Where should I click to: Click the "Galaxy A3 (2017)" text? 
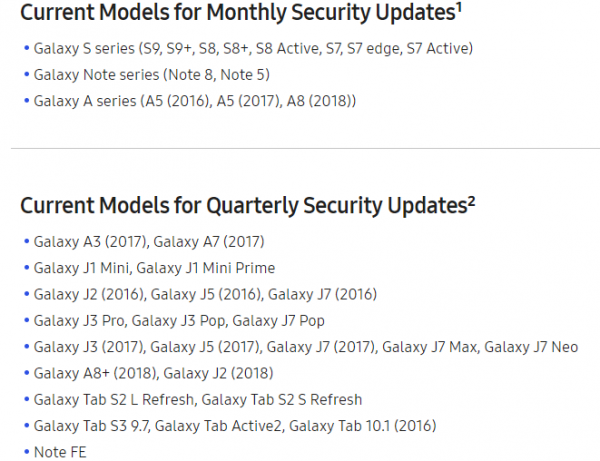(89, 242)
